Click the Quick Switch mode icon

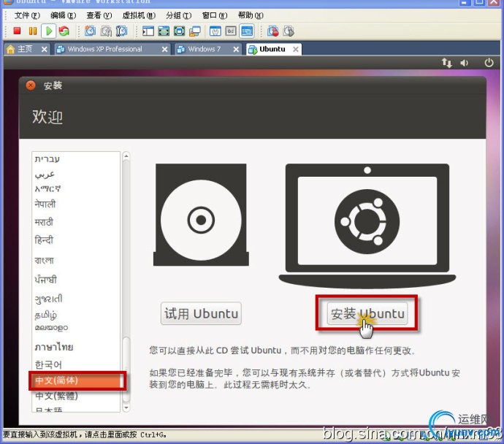point(180,31)
